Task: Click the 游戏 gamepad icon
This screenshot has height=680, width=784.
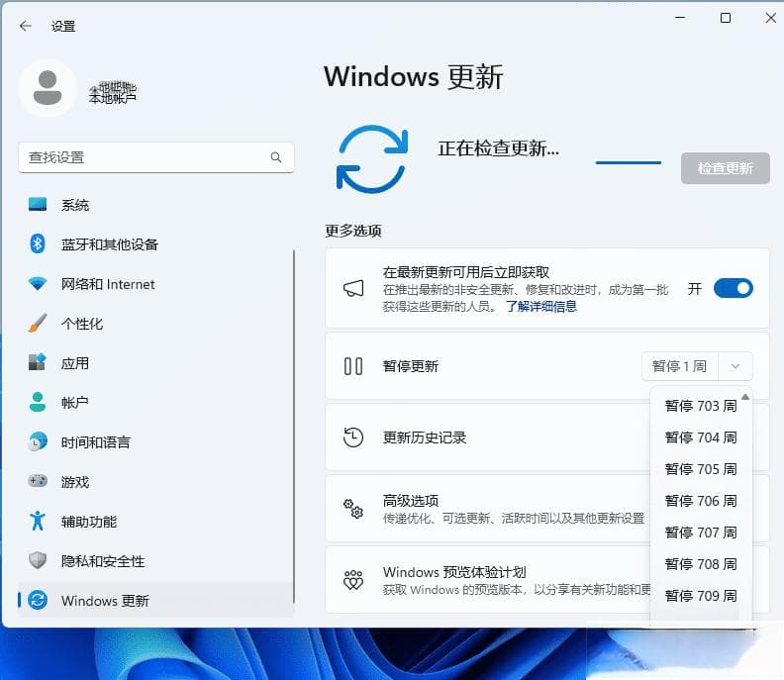Action: pyautogui.click(x=38, y=481)
